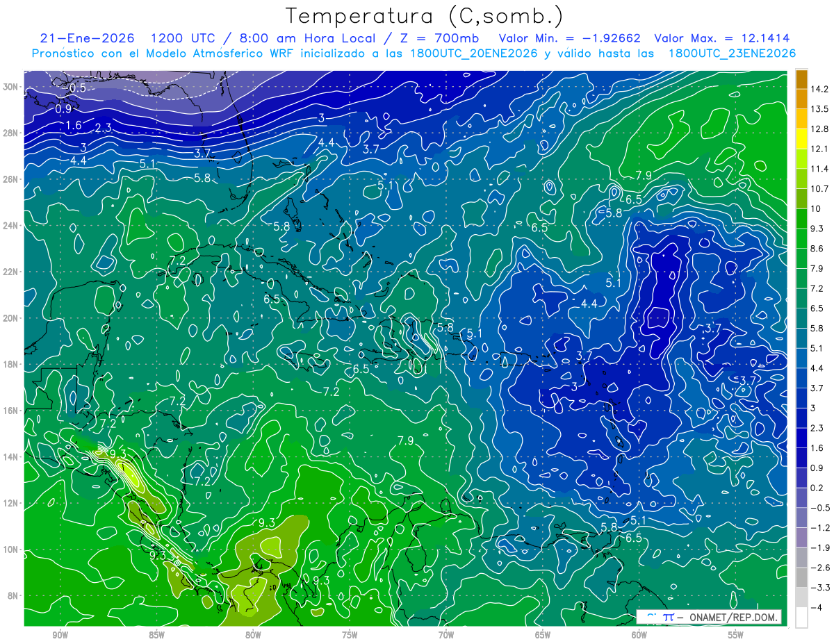Click the '-0.5' legend value
The height and width of the screenshot is (644, 834).
[x=820, y=508]
